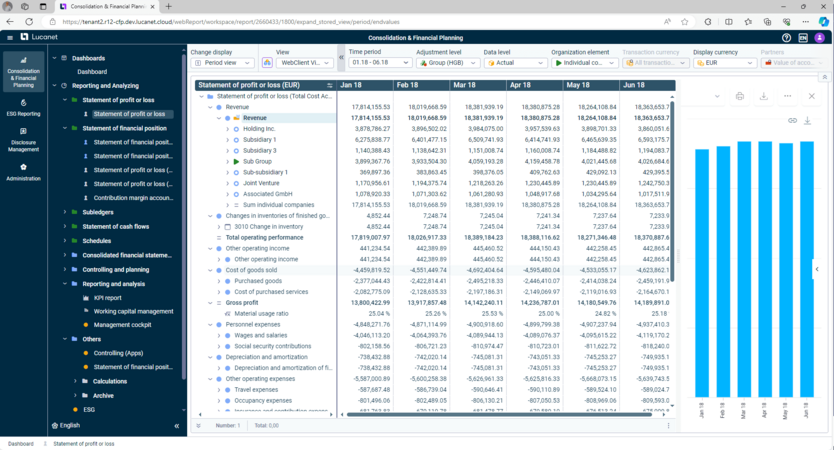Click Dashboard breadcrumb at bottom
Viewport: 834px width, 450px height.
coord(21,444)
